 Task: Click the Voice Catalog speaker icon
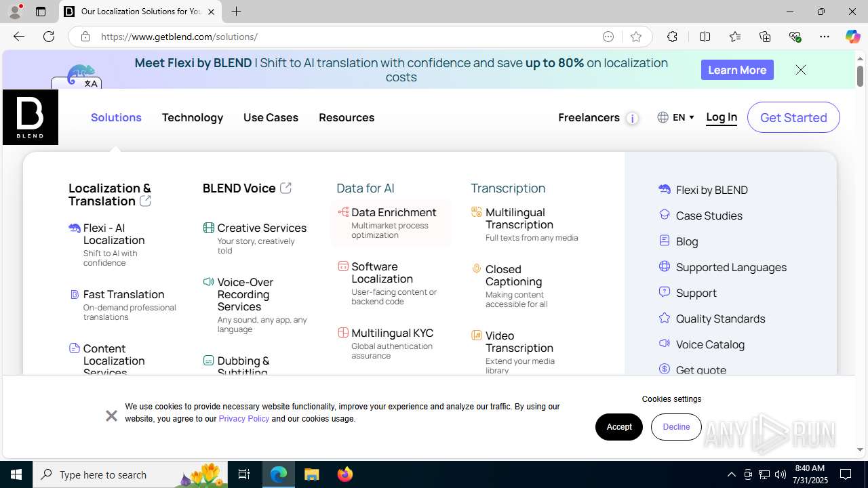tap(665, 344)
